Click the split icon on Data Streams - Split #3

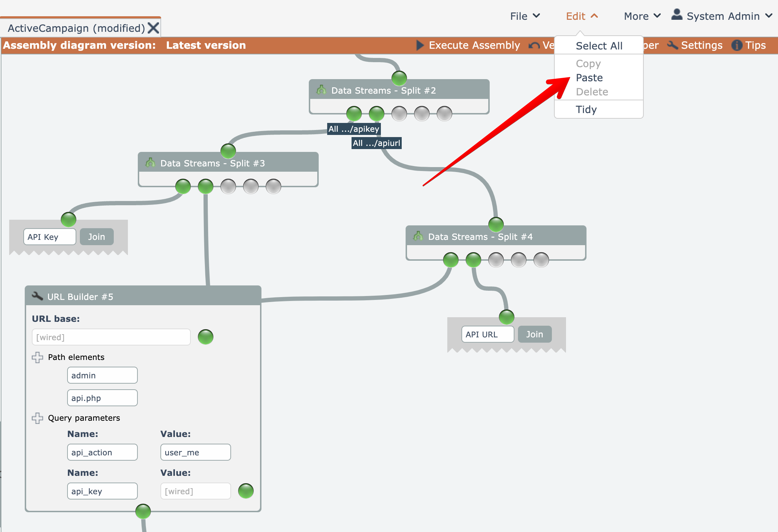pos(150,162)
